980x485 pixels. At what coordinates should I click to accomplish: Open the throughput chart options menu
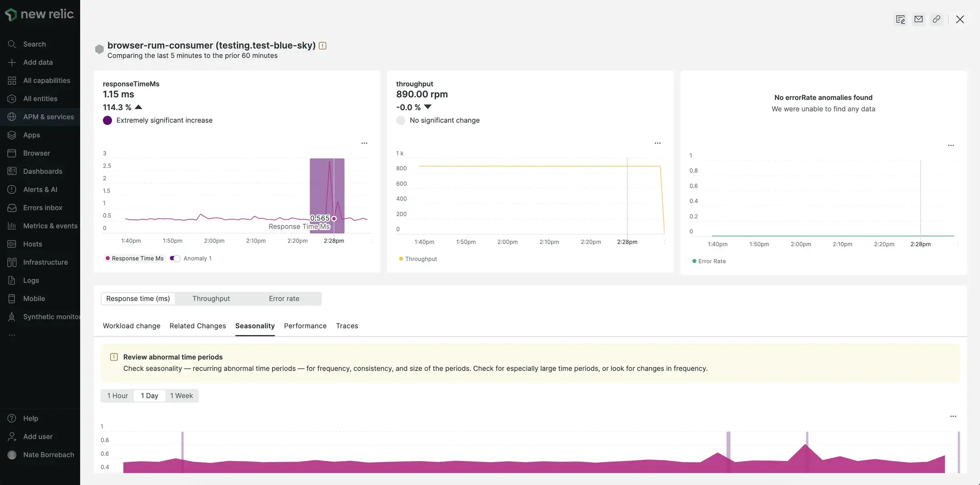tap(657, 143)
